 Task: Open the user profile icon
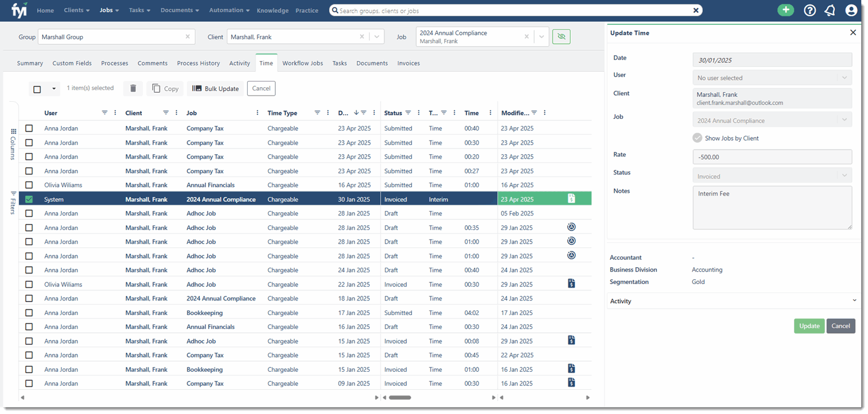tap(851, 10)
